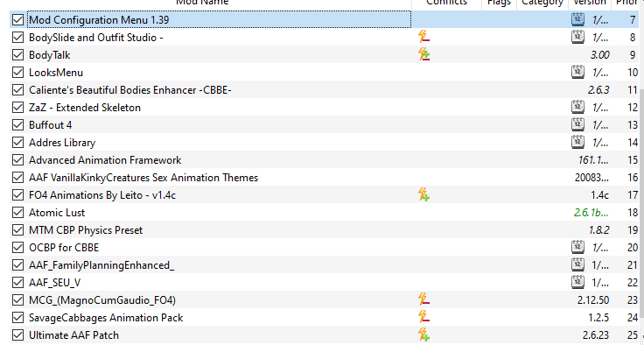Screen dimensions: 644x345
Task: Click conflict icon for SavageCabbages Animation Pack
Action: 423,317
